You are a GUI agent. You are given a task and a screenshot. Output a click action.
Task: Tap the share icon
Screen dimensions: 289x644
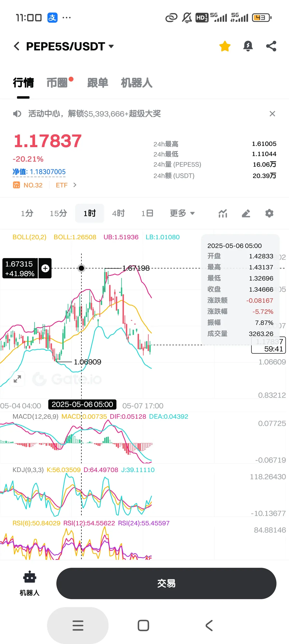(x=271, y=46)
